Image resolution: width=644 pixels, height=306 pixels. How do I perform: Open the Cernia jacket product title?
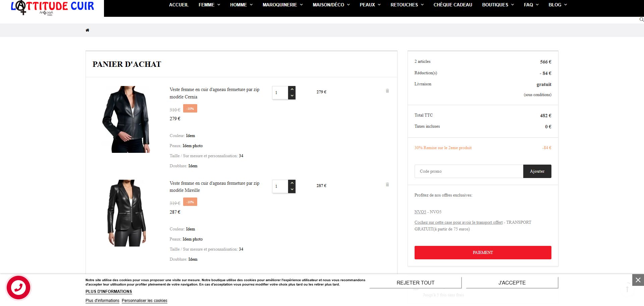point(214,93)
